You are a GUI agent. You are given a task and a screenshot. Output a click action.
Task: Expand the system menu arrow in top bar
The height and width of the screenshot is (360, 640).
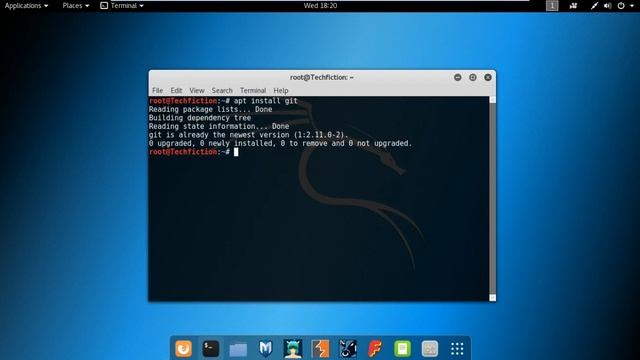click(x=632, y=6)
